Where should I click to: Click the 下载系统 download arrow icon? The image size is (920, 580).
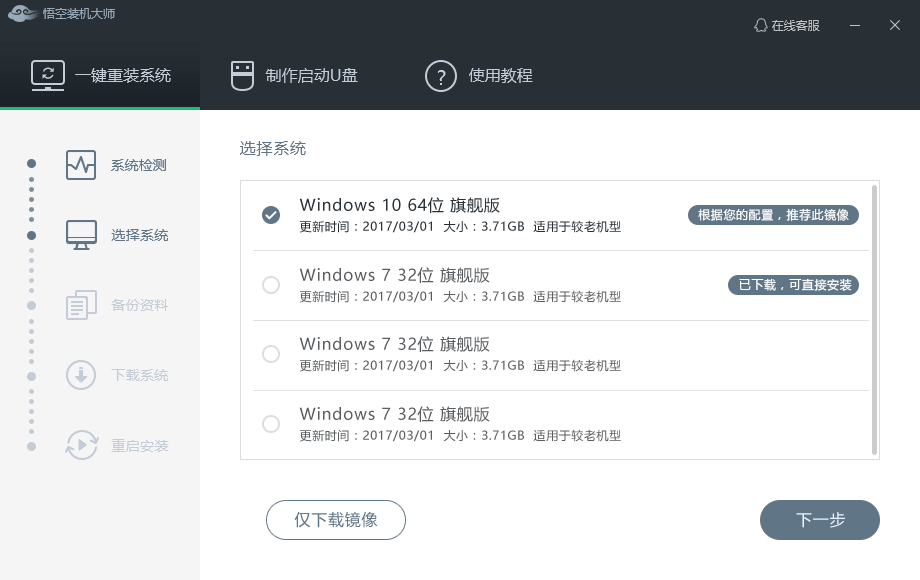pyautogui.click(x=81, y=375)
